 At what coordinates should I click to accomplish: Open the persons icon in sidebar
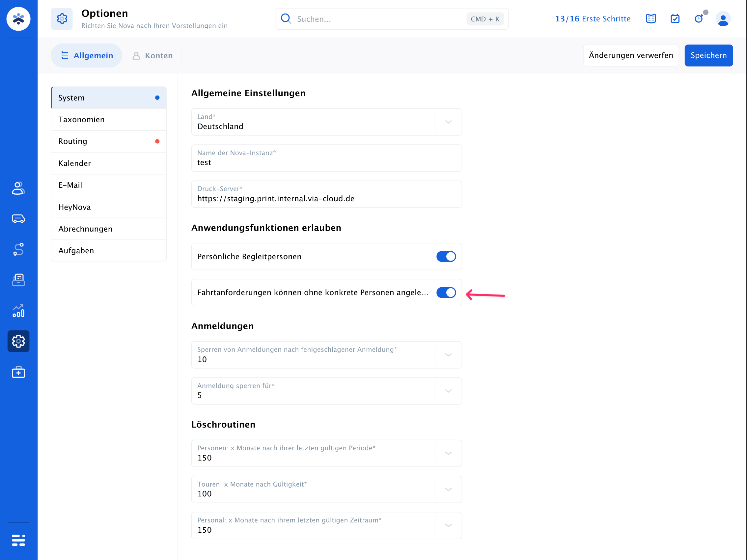(x=18, y=188)
